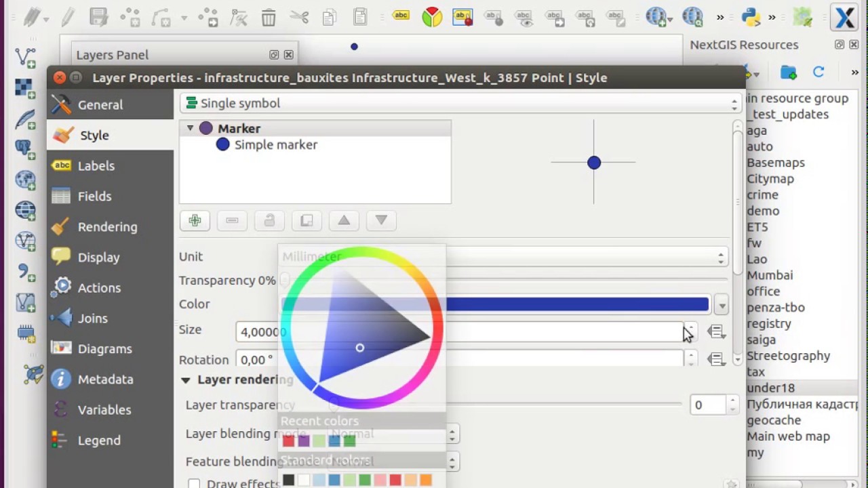Click the Layer transparency value spinner
Screen dimensions: 868x488
(x=714, y=405)
